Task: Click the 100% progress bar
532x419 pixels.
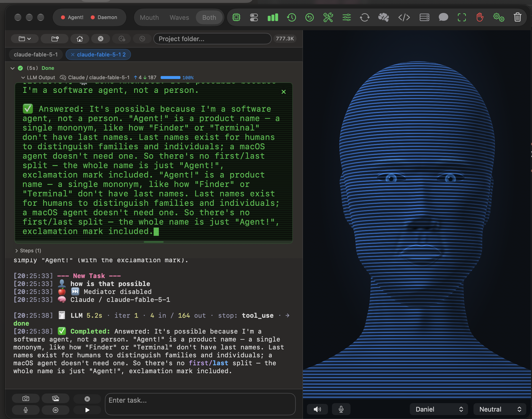Action: coord(171,78)
